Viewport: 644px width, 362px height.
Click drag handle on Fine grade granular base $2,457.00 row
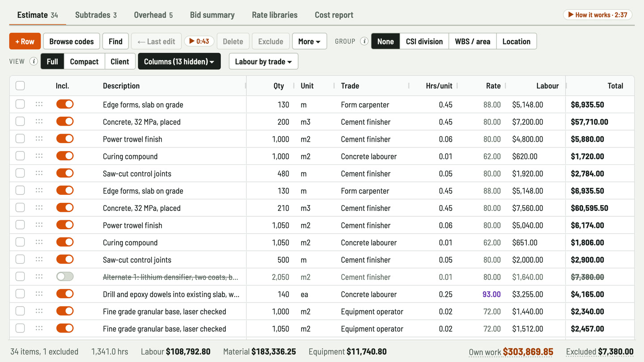point(39,328)
